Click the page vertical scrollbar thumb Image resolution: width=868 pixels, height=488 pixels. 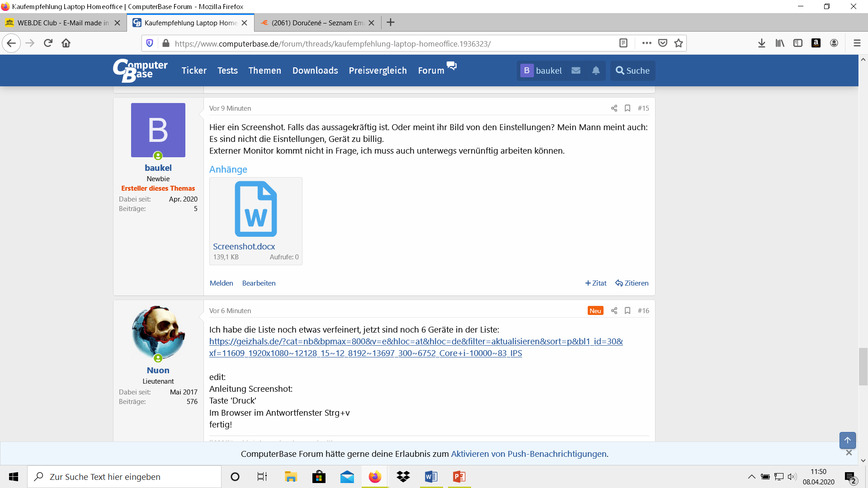point(863,366)
